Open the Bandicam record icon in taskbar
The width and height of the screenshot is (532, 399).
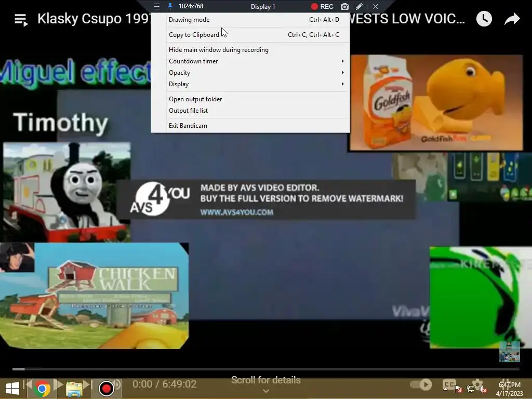106,389
